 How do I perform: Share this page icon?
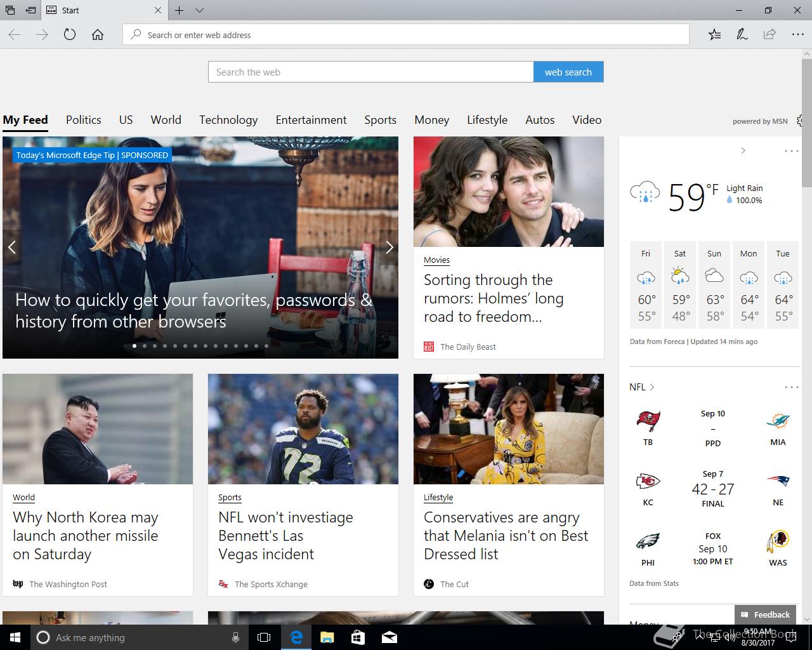[769, 35]
